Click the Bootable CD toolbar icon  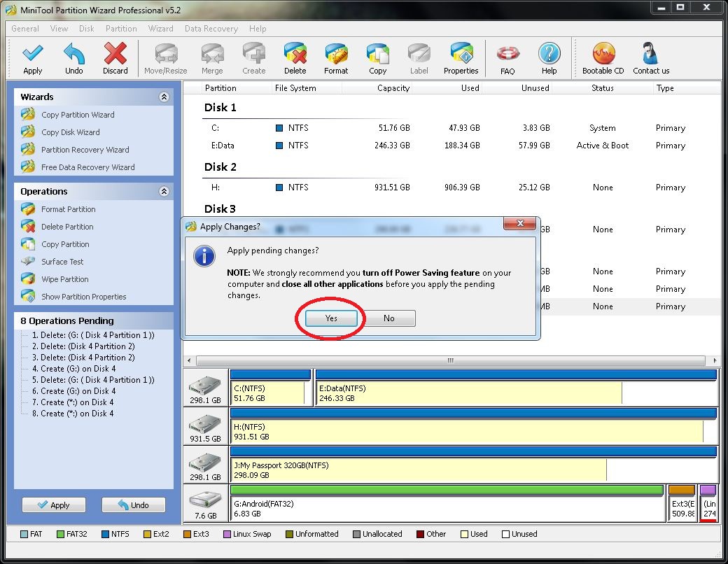tap(603, 59)
